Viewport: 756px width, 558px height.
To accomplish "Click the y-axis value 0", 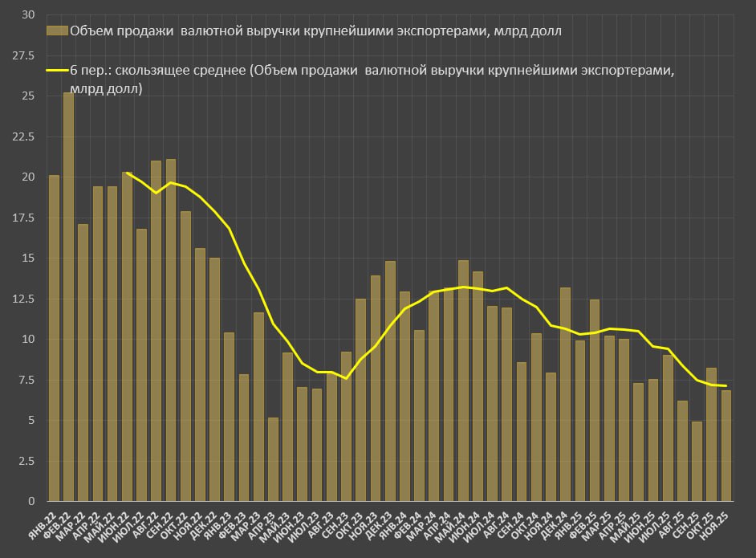I will [32, 503].
